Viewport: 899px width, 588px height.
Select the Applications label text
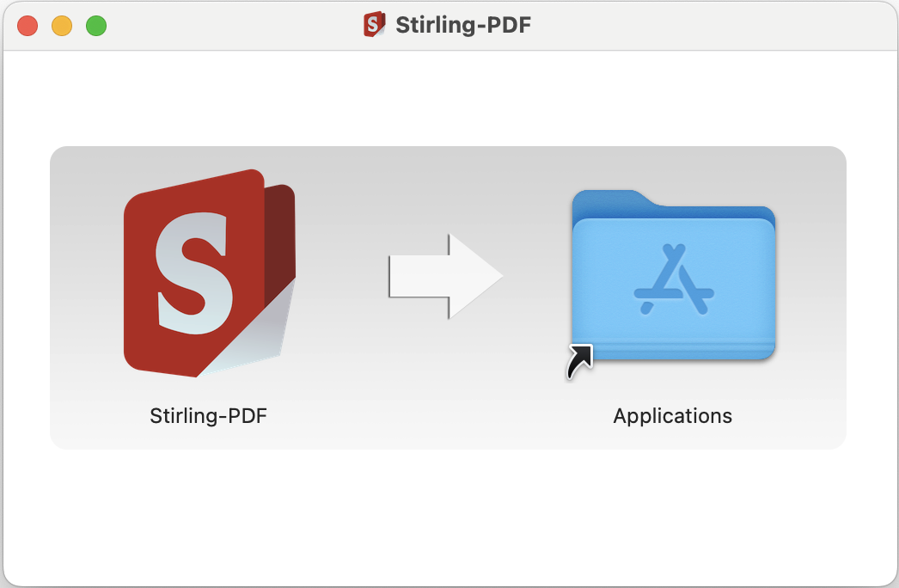tap(672, 416)
